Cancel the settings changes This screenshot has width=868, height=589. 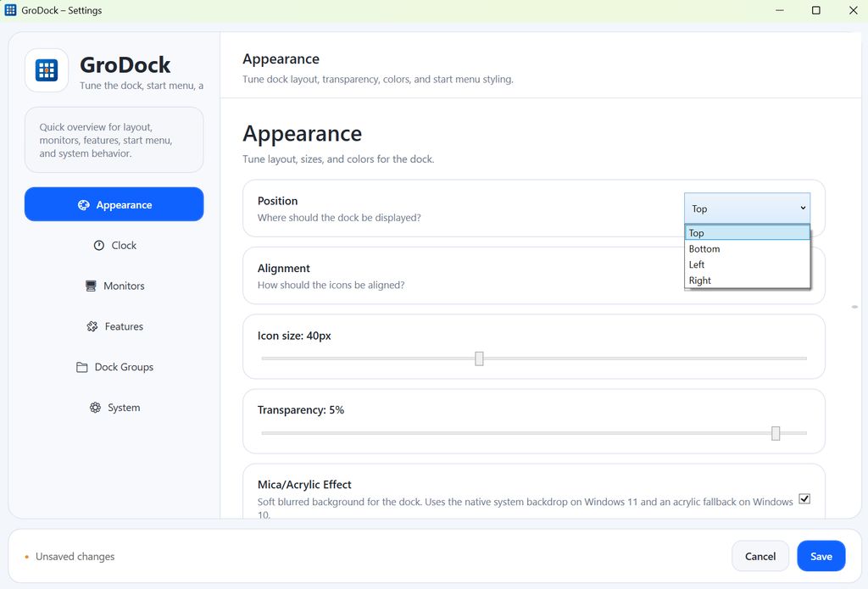click(x=760, y=556)
